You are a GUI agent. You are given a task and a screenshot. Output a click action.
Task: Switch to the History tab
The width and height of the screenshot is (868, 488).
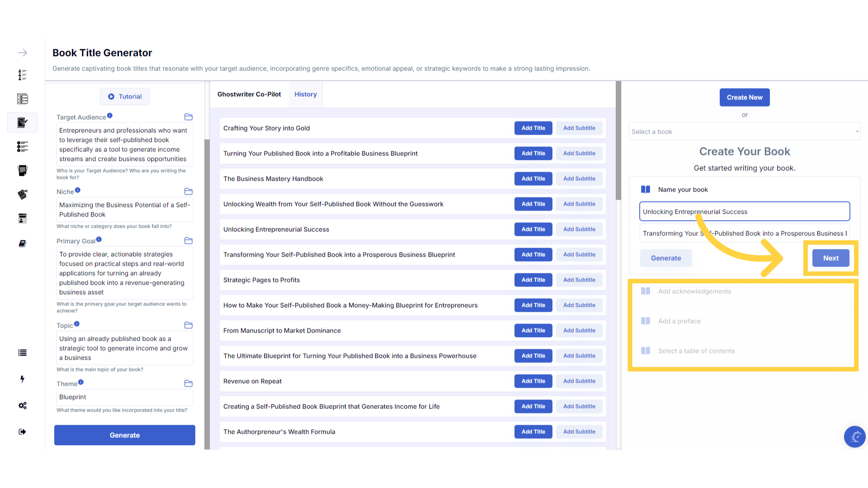click(306, 94)
